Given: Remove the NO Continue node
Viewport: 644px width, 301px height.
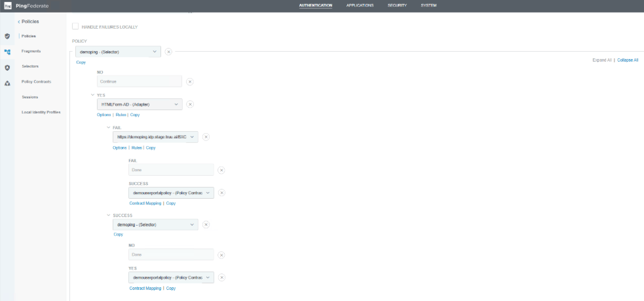Looking at the screenshot, I should pos(190,81).
